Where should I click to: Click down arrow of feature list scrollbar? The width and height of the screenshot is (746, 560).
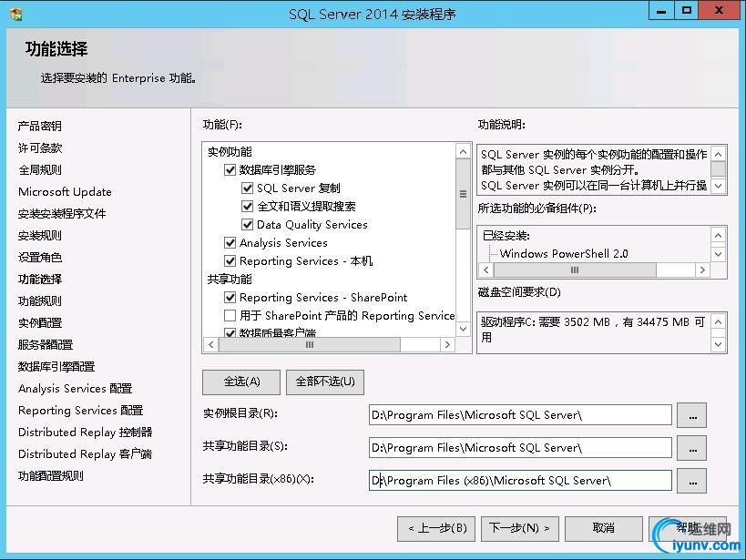463,329
